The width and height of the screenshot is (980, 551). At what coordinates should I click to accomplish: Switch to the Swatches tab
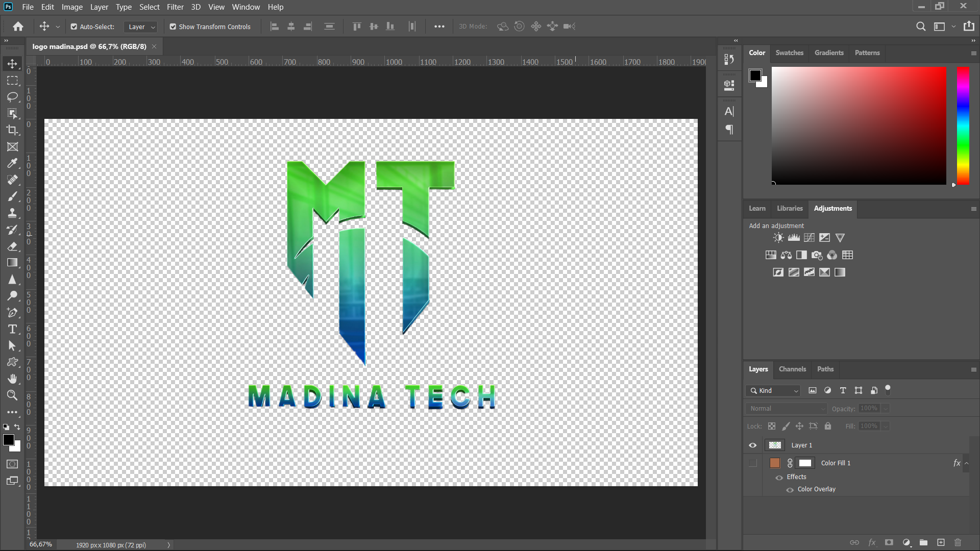tap(789, 53)
